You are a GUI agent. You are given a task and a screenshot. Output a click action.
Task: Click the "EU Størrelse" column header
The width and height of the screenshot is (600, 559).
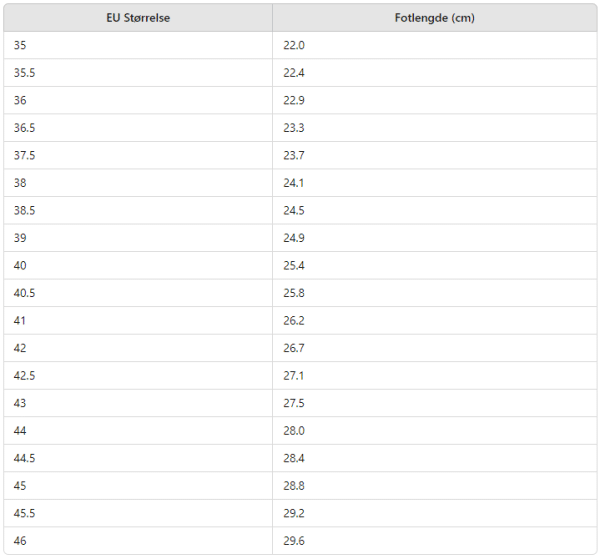pos(138,19)
